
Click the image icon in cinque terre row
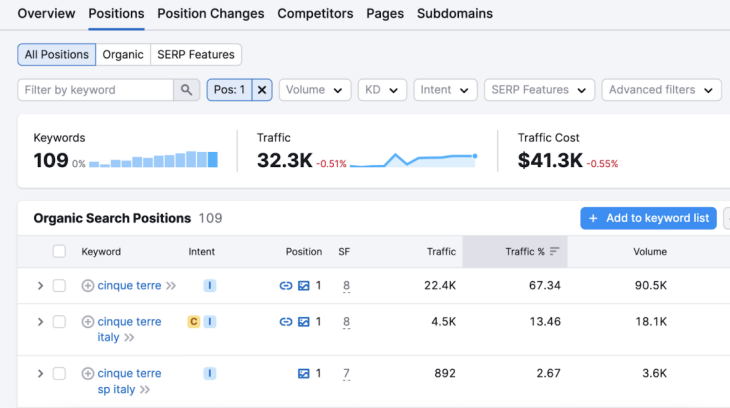coord(303,286)
